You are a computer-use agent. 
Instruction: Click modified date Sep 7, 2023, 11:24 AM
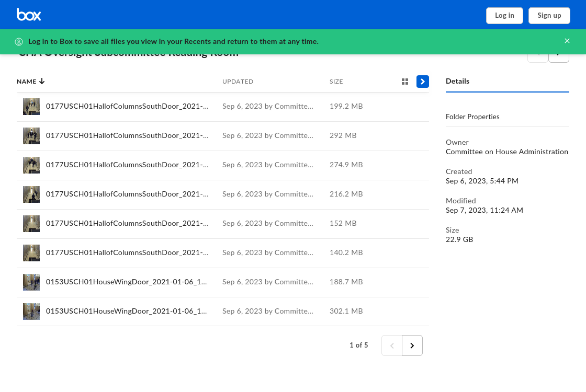484,210
